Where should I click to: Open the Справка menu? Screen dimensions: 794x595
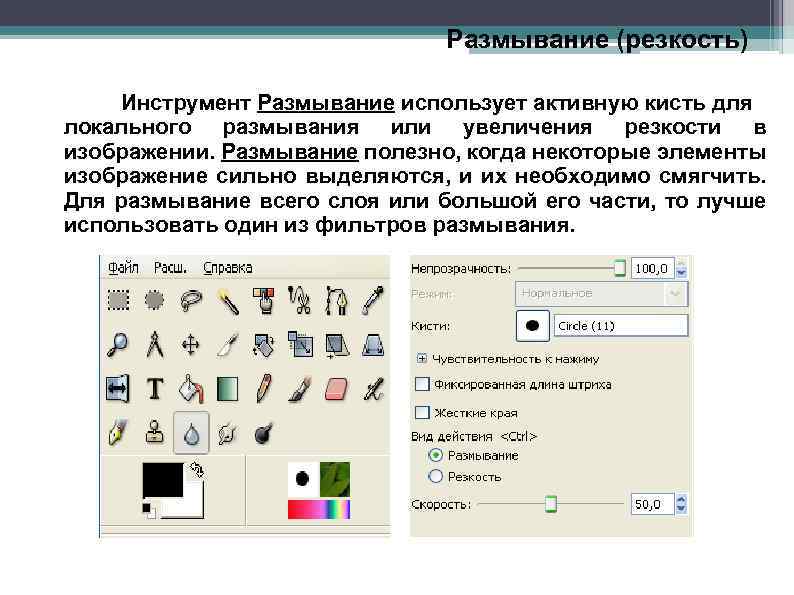227,267
